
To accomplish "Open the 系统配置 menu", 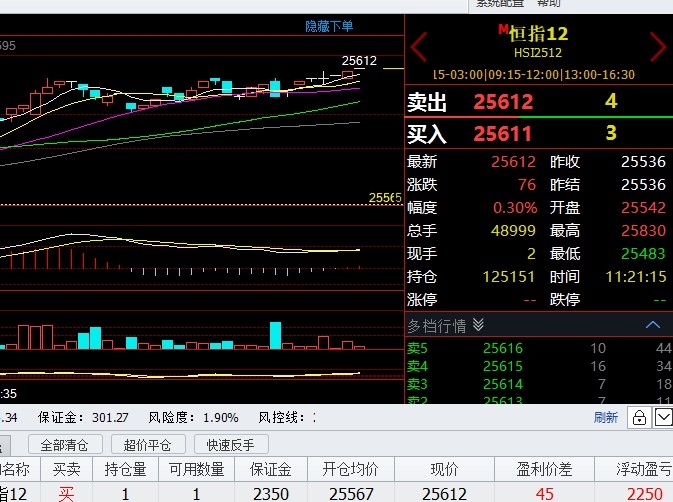I will pos(500,3).
